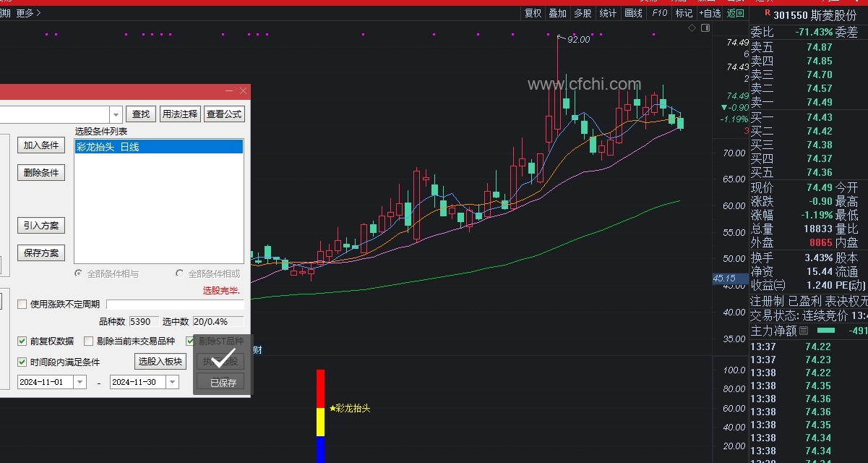
Task: Click the 卖三 price 74.70
Action: (x=820, y=75)
